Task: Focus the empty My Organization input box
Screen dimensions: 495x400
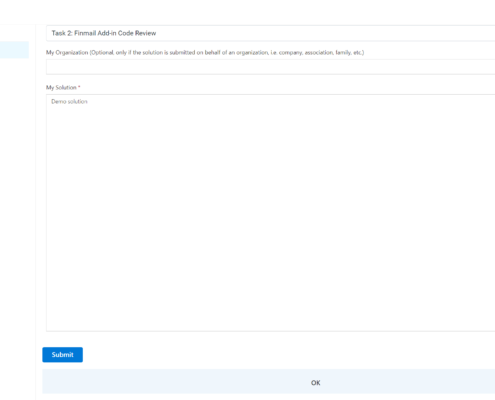Action: click(x=270, y=67)
